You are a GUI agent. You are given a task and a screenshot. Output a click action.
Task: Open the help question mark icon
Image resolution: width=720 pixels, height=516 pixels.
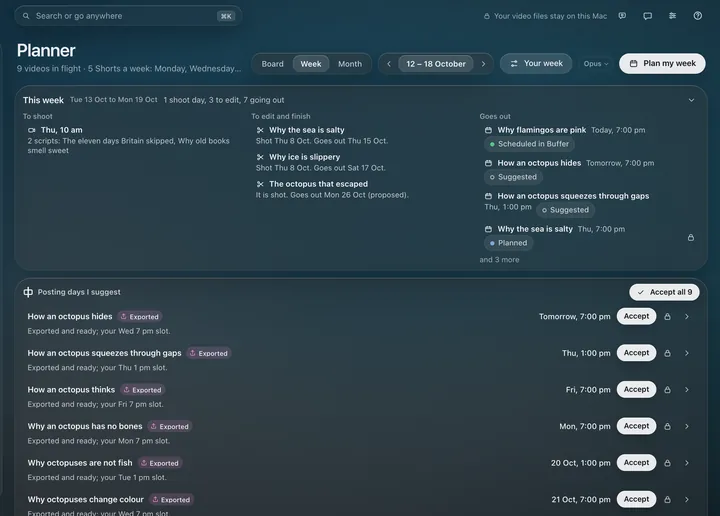(x=698, y=16)
